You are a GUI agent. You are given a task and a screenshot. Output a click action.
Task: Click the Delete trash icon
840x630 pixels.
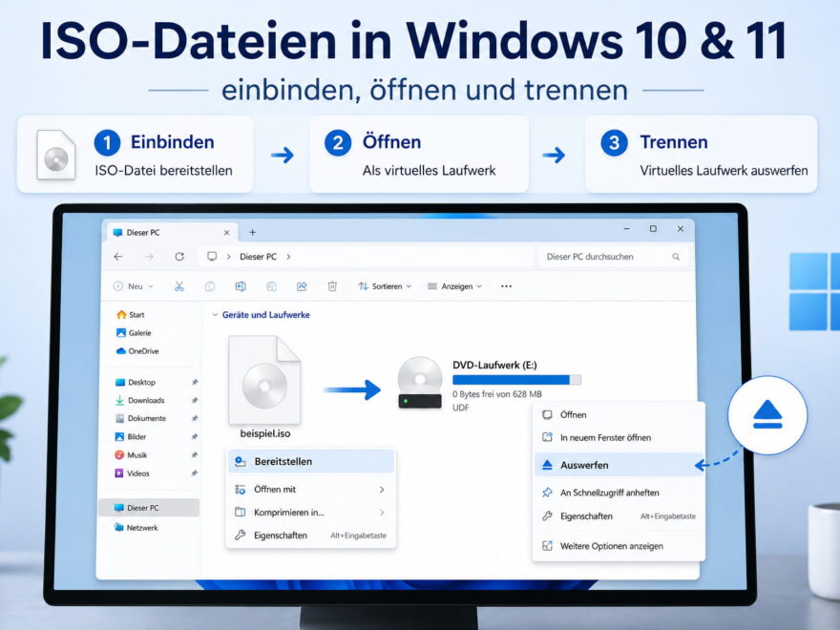coord(332,286)
